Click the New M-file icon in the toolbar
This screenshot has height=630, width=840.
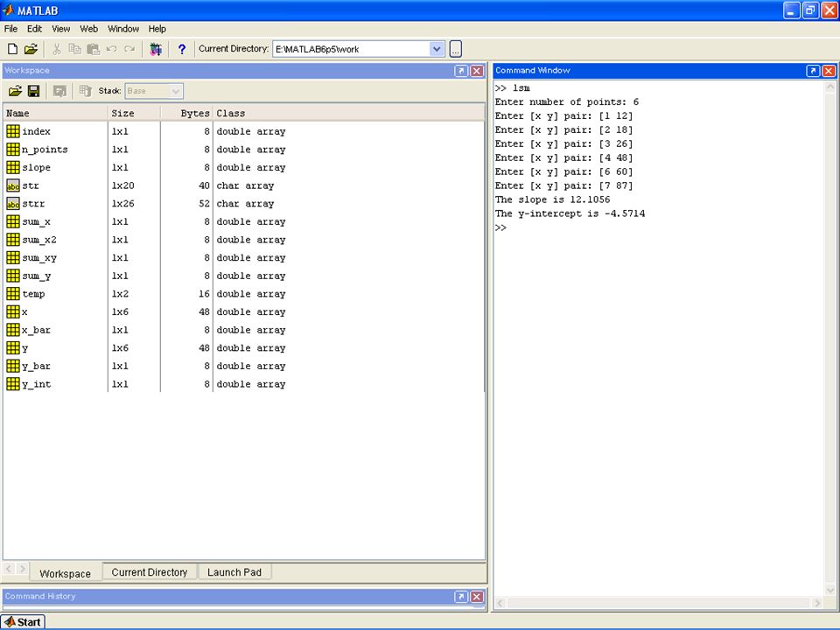point(12,49)
